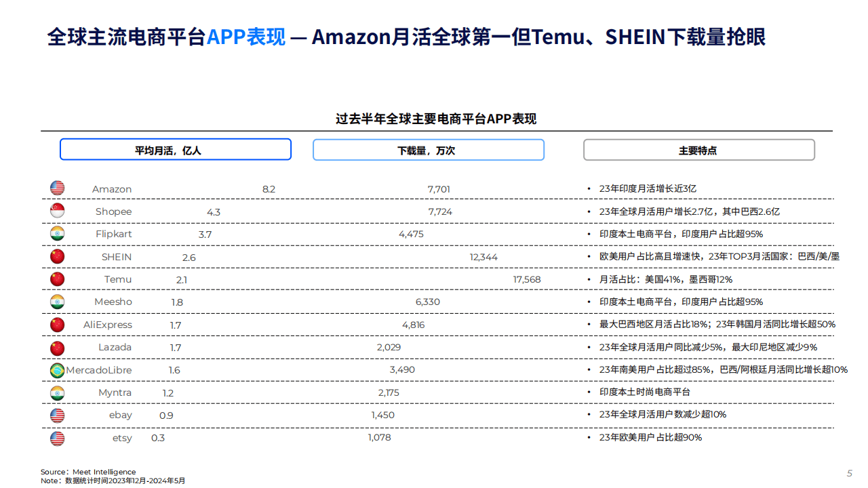Screen dimensions: 868x488
Task: Click the India flag icon beside Myntra
Action: pyautogui.click(x=57, y=392)
